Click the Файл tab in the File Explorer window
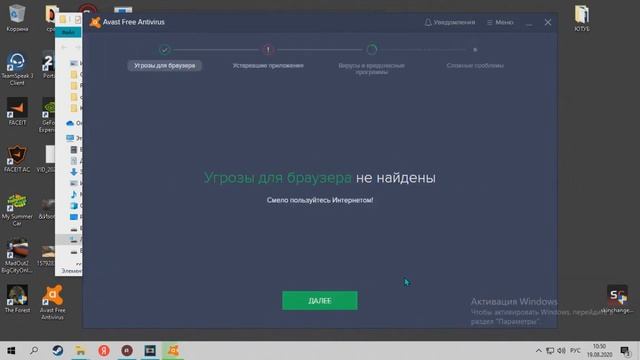 [68, 32]
